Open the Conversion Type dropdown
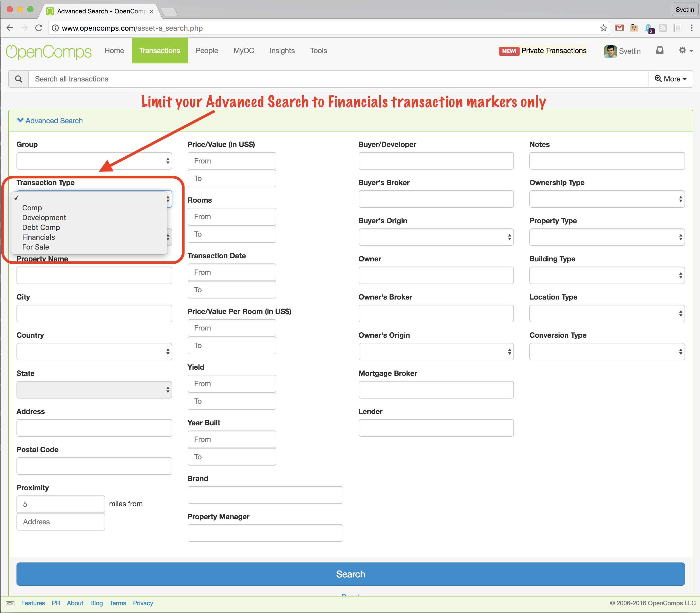Viewport: 700px width, 613px height. pos(607,352)
